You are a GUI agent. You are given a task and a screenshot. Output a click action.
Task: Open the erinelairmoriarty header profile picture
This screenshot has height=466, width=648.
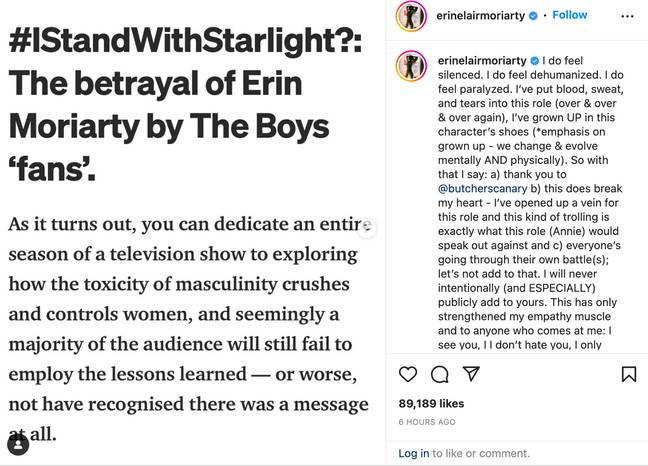(411, 16)
